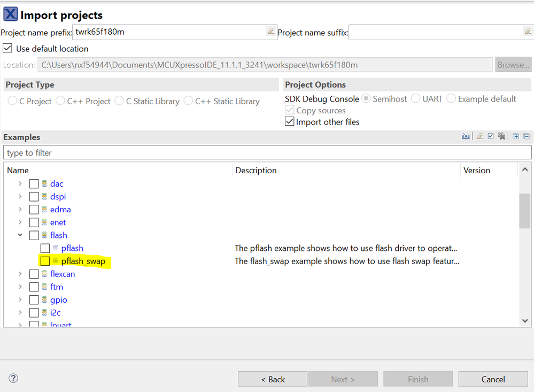Click the import-from-file icon in Examples toolbar
Image resolution: width=534 pixels, height=392 pixels.
[x=466, y=137]
